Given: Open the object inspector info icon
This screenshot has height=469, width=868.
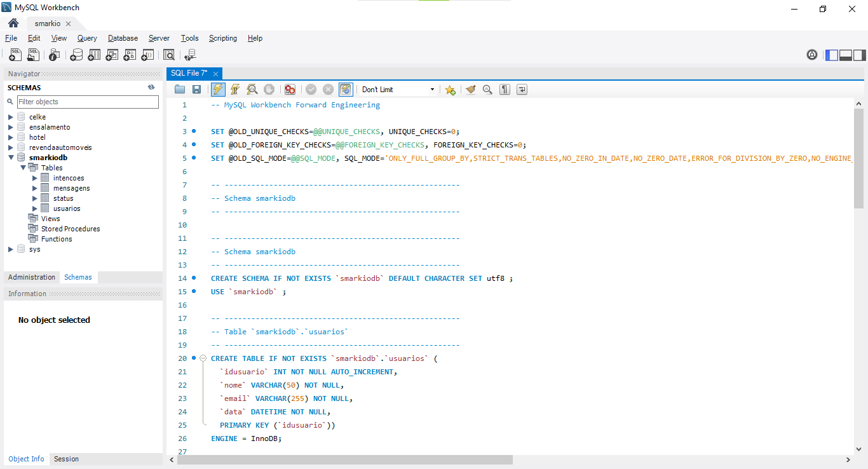Looking at the screenshot, I should [55, 55].
